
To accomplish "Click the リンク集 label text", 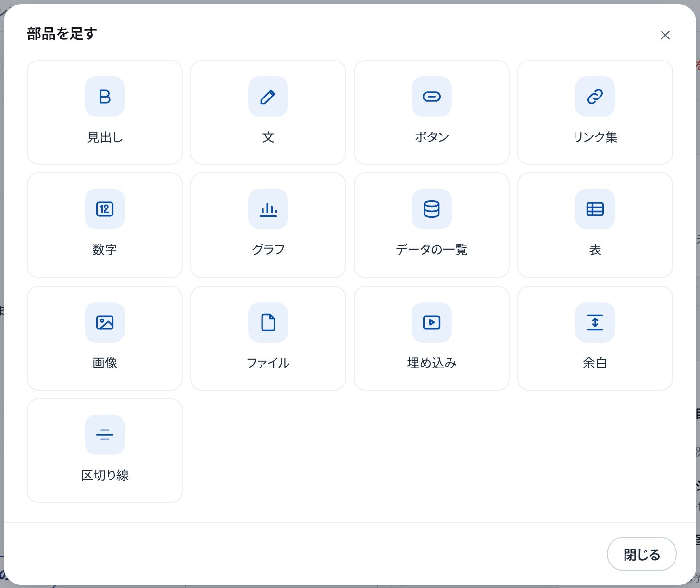I will 595,137.
